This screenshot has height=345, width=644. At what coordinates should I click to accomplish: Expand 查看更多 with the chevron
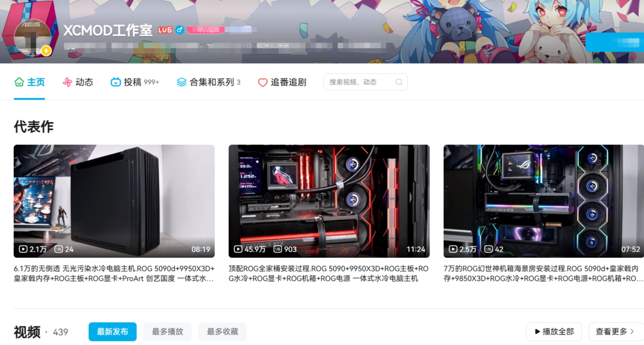[616, 332]
